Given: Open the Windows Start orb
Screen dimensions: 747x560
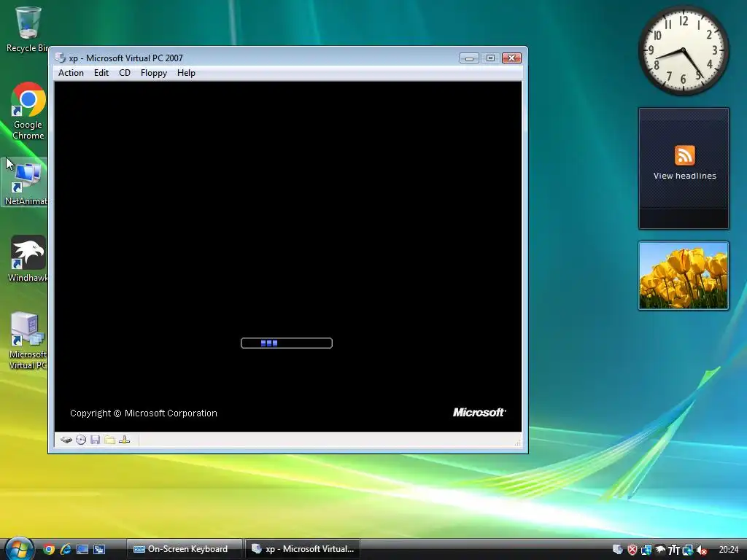Looking at the screenshot, I should [19, 548].
